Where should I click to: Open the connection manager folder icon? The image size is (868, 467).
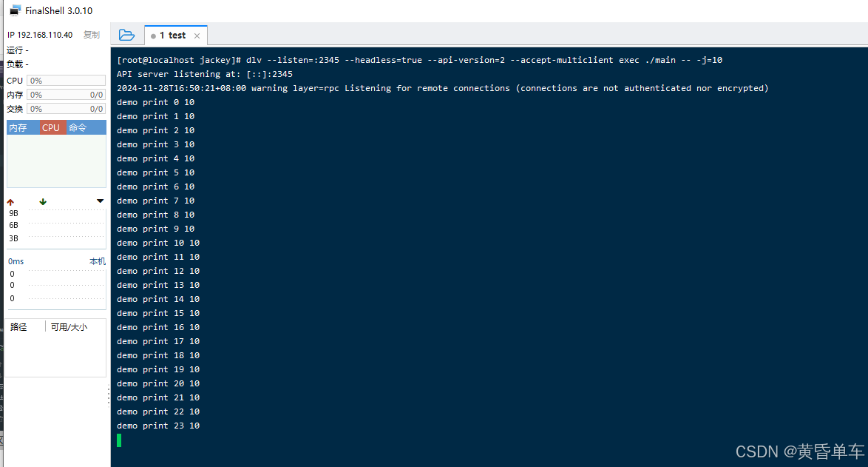click(126, 35)
